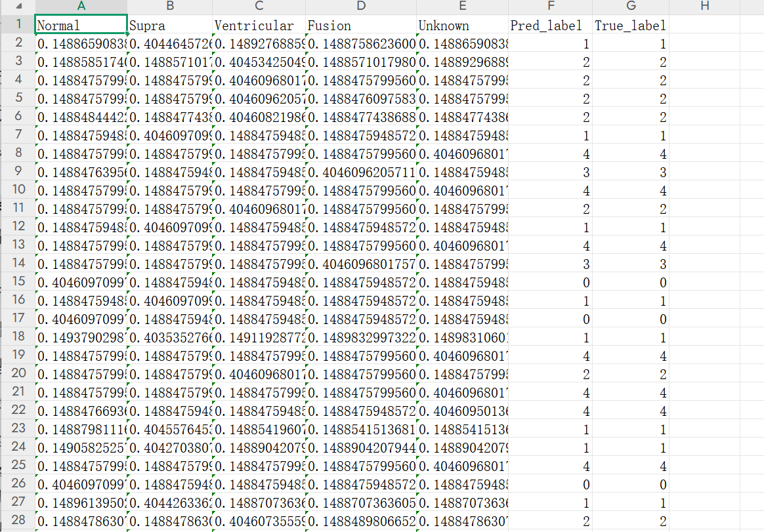Select column H header
The height and width of the screenshot is (532, 764).
[x=704, y=7]
